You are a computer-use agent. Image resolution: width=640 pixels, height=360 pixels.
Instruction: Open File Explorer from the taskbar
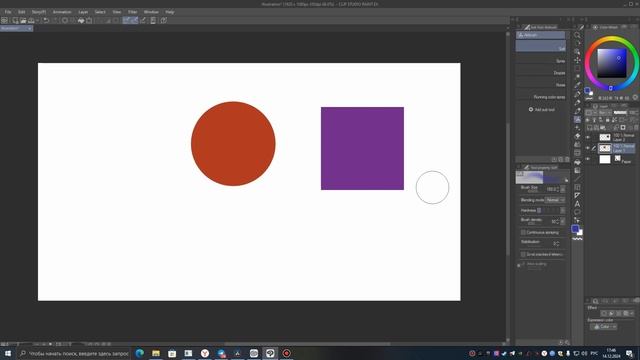(x=156, y=353)
